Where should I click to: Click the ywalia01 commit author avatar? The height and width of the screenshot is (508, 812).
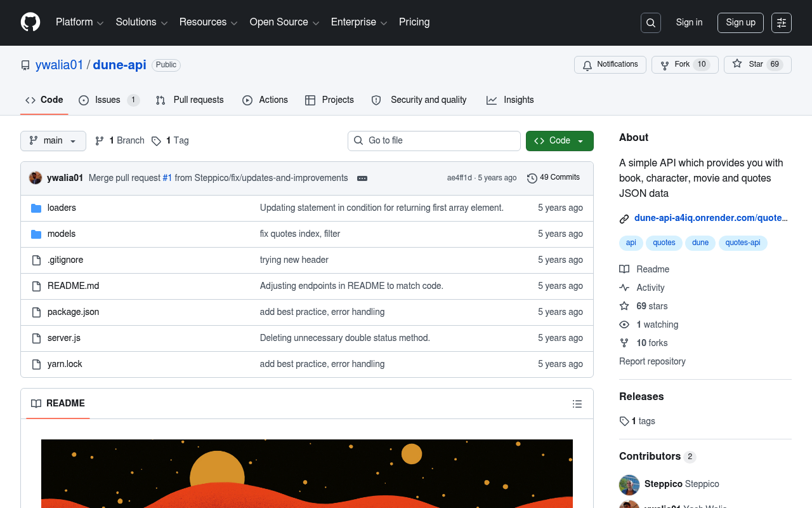36,178
